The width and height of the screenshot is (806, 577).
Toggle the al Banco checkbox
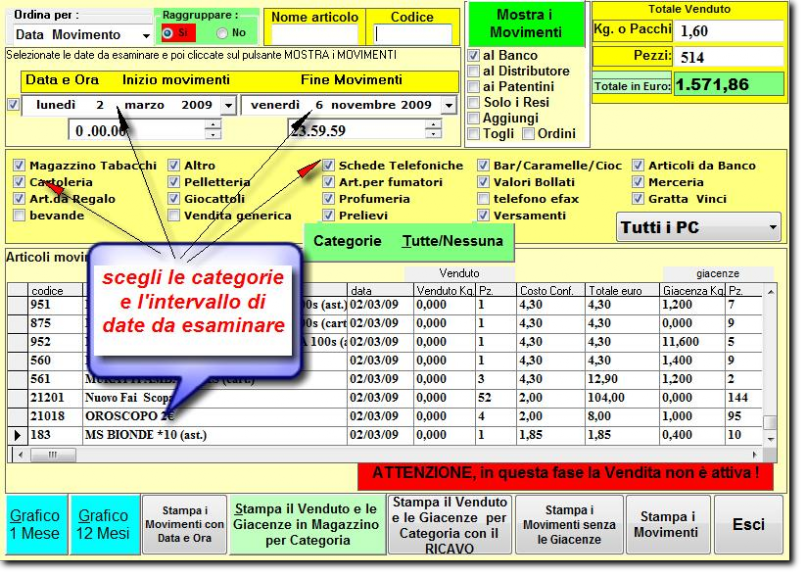click(x=473, y=55)
